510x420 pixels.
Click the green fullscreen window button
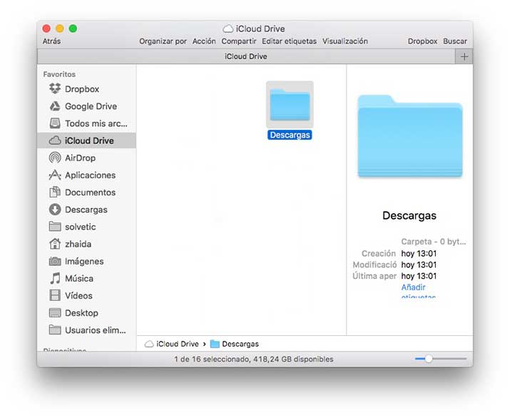pos(73,29)
